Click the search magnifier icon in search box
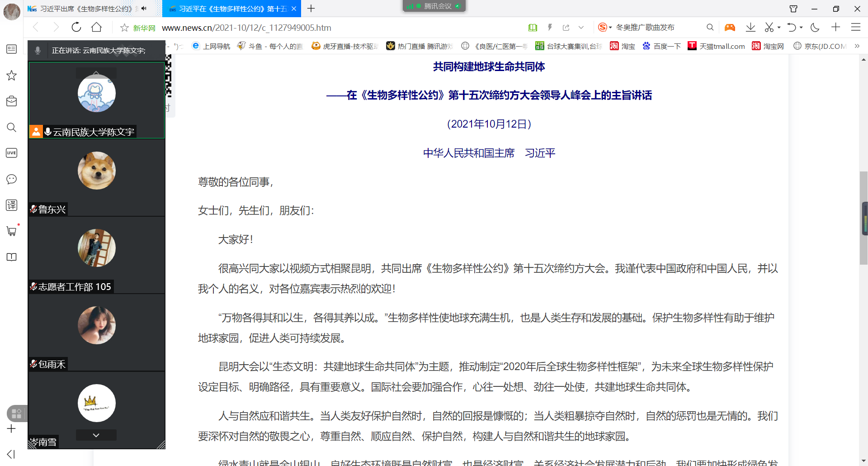 [710, 28]
